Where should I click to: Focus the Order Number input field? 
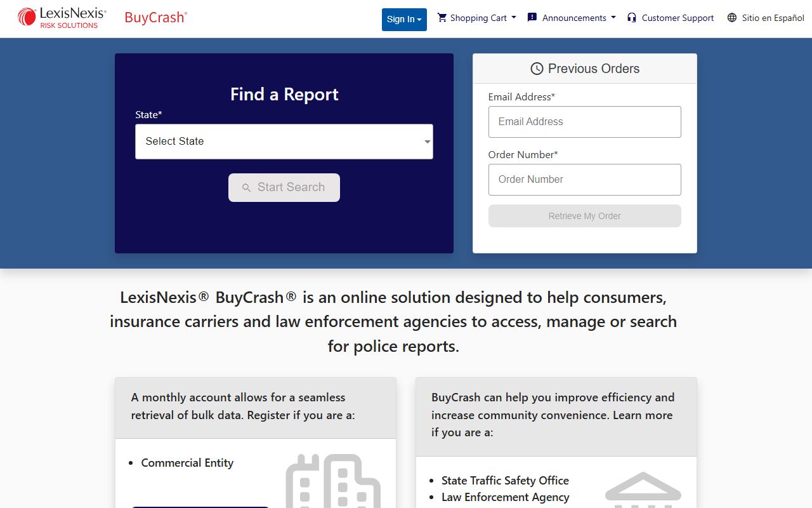584,180
